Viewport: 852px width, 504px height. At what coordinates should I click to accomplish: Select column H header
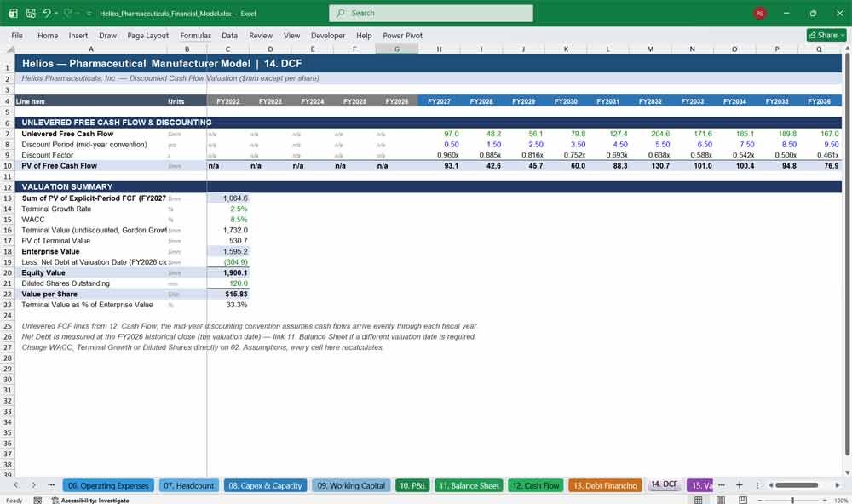coord(439,49)
